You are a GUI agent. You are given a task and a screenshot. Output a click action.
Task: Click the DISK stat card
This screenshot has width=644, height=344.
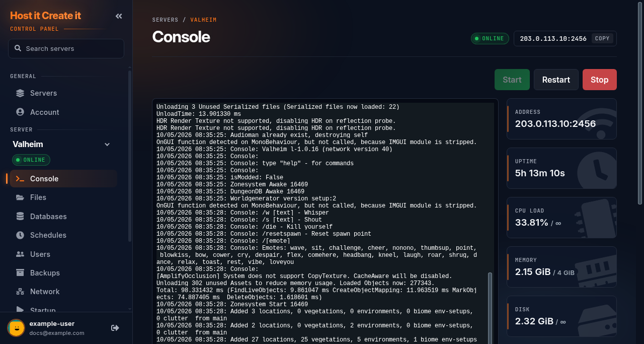pyautogui.click(x=561, y=316)
